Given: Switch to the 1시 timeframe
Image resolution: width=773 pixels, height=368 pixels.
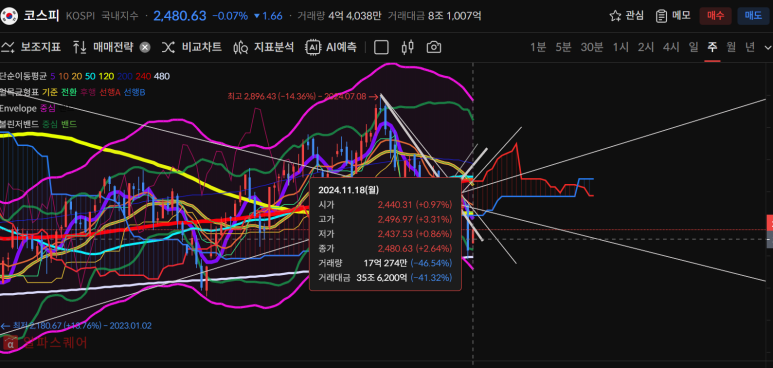Looking at the screenshot, I should 621,47.
